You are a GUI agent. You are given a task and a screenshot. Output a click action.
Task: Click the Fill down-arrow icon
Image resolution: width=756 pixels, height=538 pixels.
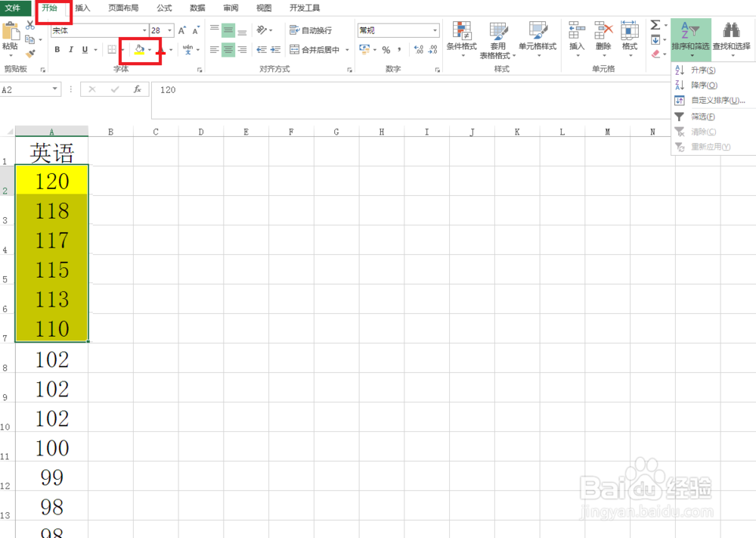coord(655,39)
